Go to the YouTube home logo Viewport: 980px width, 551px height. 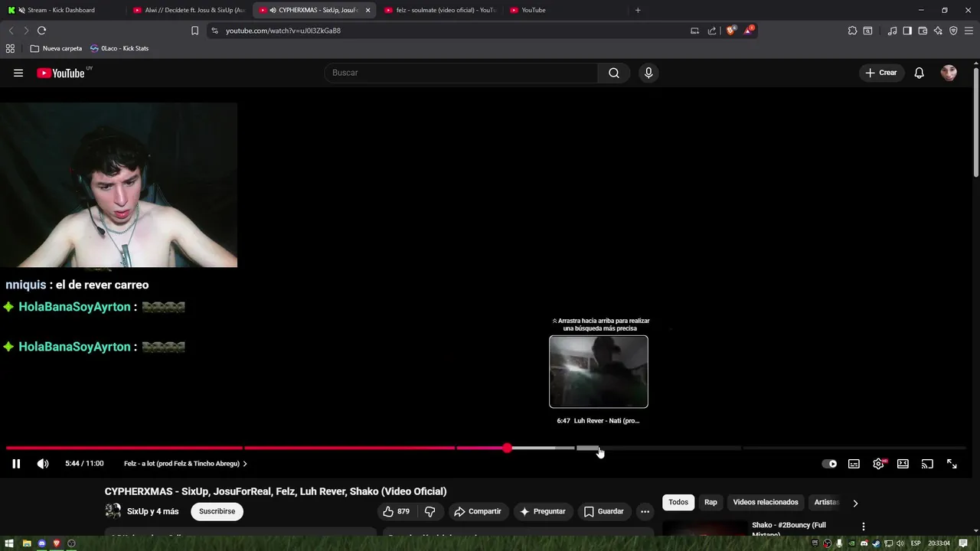pyautogui.click(x=60, y=73)
